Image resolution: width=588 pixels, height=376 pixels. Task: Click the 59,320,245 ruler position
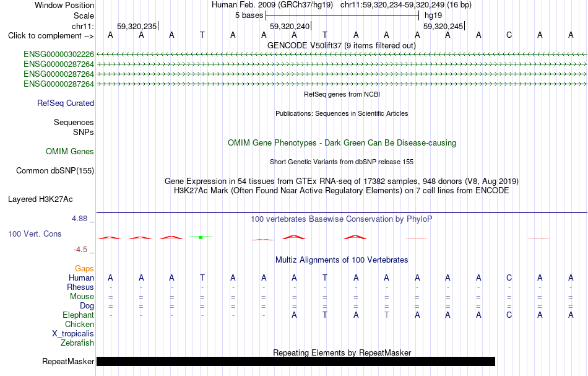coord(443,26)
